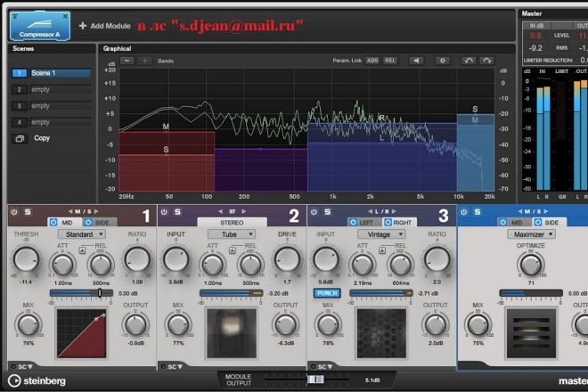Toggle the RIGHT channel in band 3
The image size is (588, 392).
click(x=388, y=223)
